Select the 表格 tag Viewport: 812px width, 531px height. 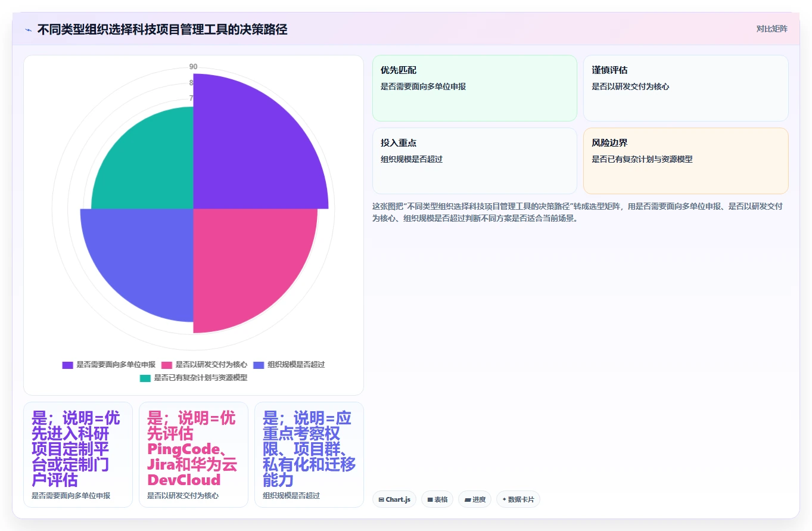pos(437,499)
